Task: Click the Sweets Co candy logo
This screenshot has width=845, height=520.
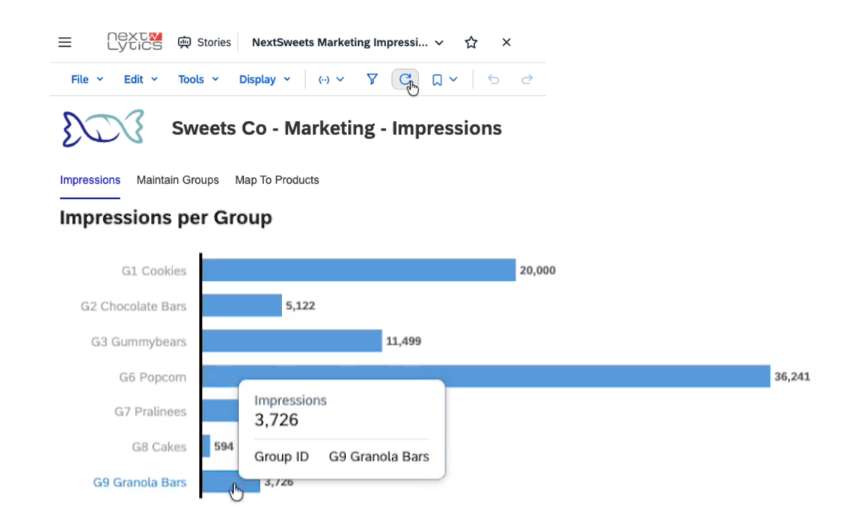Action: pyautogui.click(x=103, y=128)
